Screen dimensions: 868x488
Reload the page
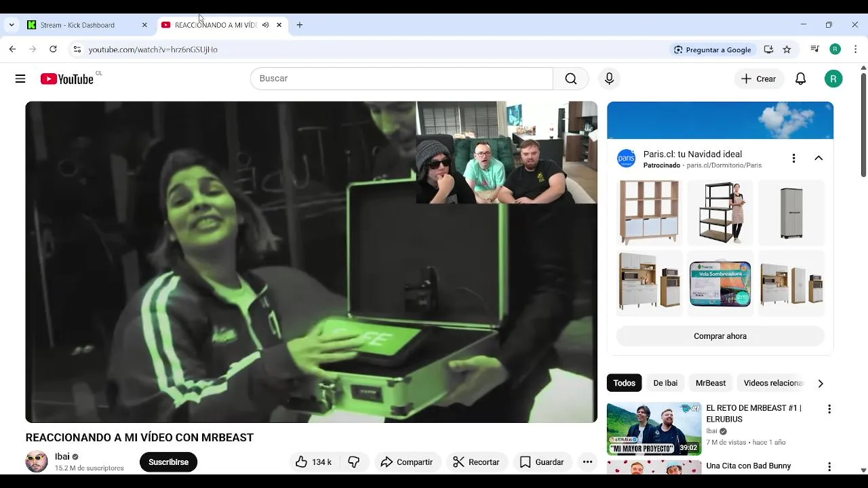(x=53, y=49)
